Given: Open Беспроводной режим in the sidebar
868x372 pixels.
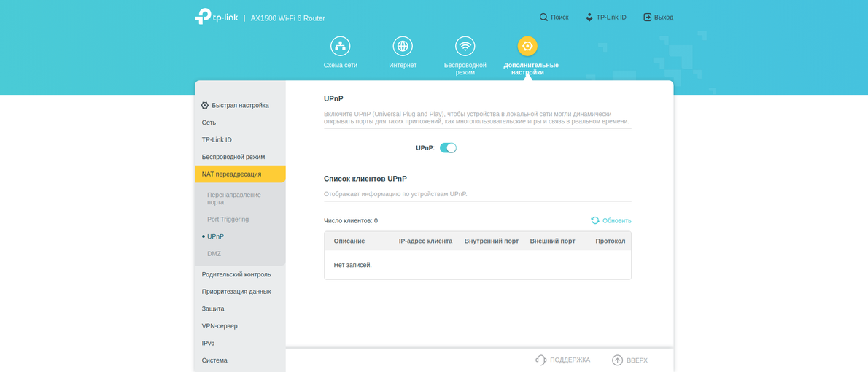Looking at the screenshot, I should (240, 157).
